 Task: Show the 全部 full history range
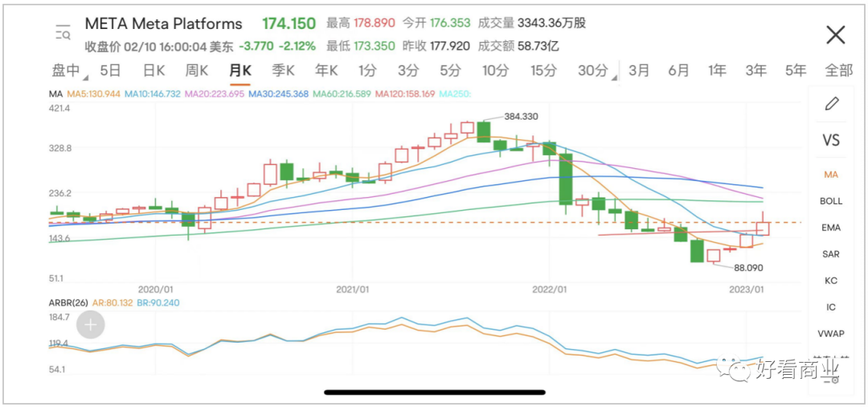click(838, 71)
